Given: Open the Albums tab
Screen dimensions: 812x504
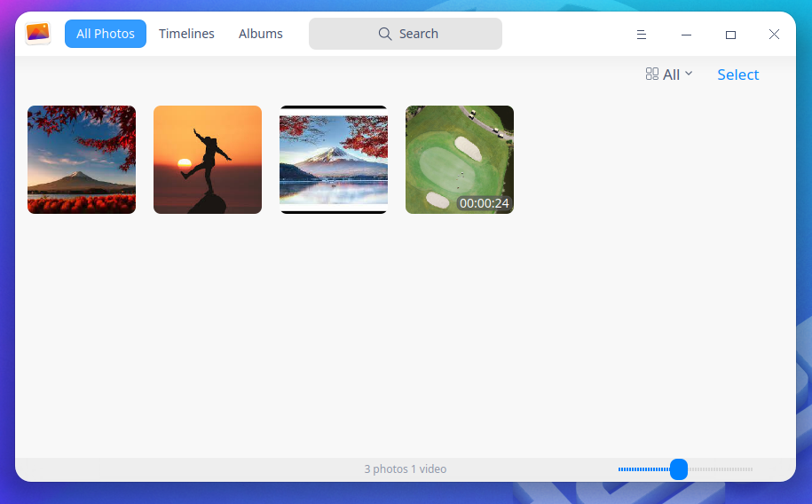Looking at the screenshot, I should (261, 34).
